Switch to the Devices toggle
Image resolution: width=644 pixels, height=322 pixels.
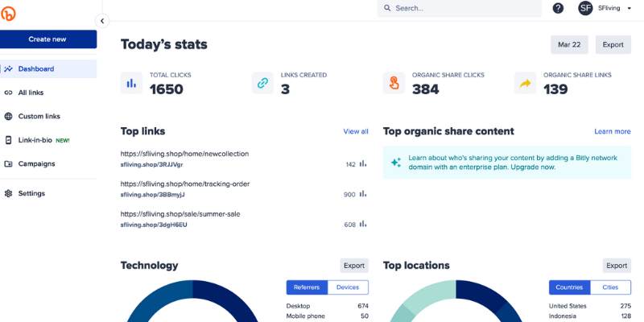[x=348, y=287]
